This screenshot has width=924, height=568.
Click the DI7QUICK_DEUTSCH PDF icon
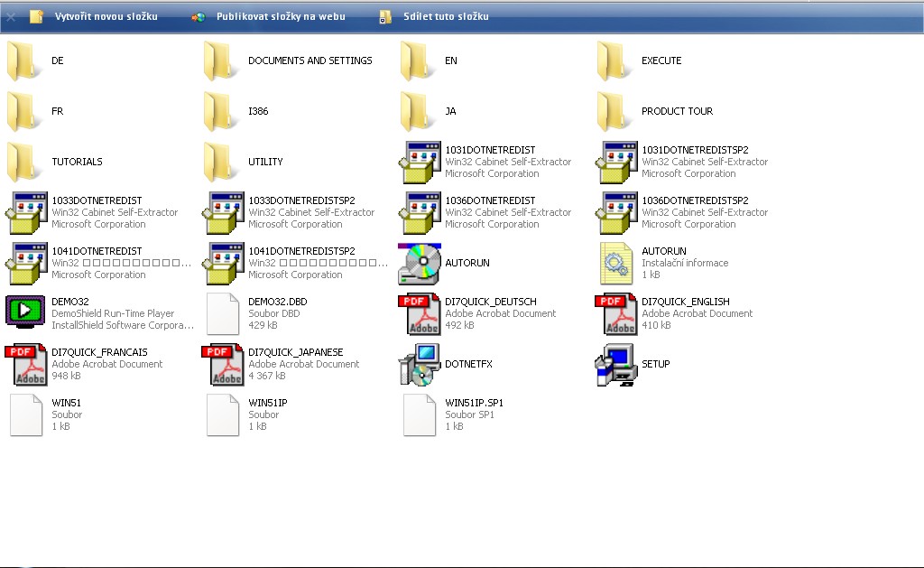pos(420,314)
